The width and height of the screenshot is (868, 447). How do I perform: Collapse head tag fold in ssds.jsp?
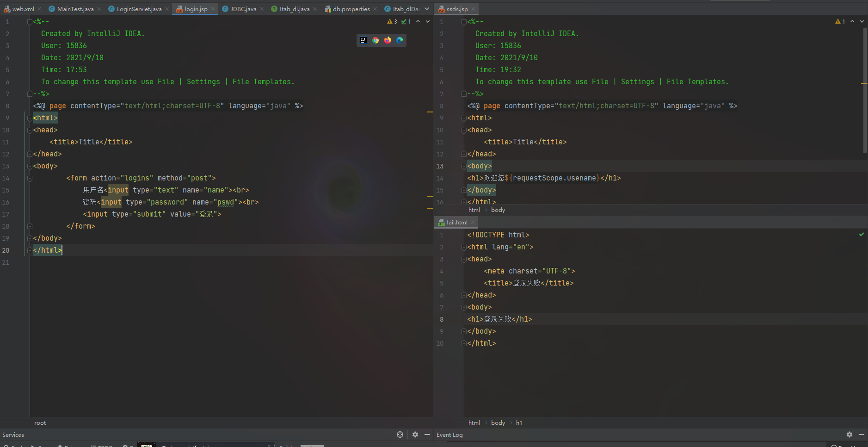click(464, 130)
